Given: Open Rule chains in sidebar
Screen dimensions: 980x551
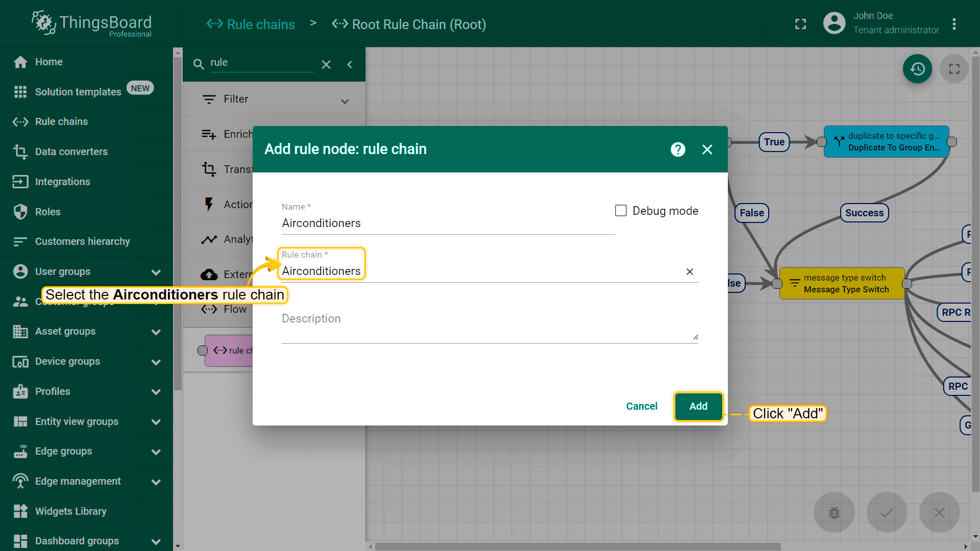Looking at the screenshot, I should coord(86,121).
